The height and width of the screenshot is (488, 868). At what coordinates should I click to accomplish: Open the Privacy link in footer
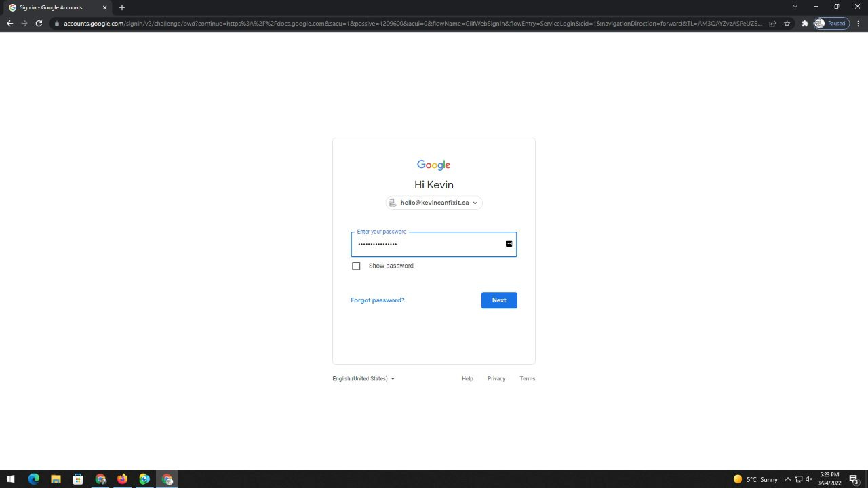click(496, 379)
